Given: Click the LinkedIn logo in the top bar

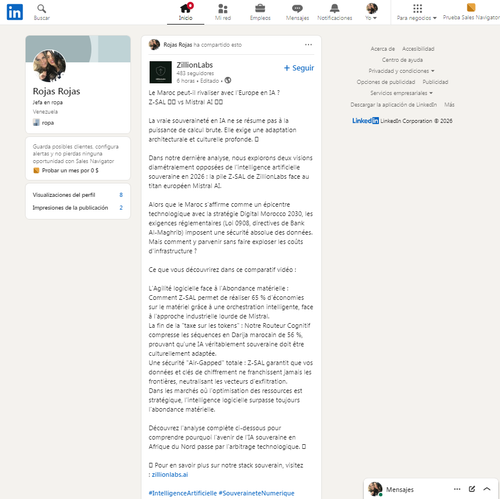Looking at the screenshot, I should pyautogui.click(x=15, y=12).
